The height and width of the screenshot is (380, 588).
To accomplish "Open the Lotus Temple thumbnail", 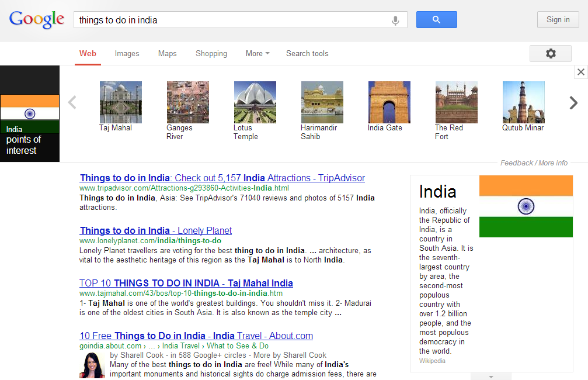I will click(x=255, y=102).
